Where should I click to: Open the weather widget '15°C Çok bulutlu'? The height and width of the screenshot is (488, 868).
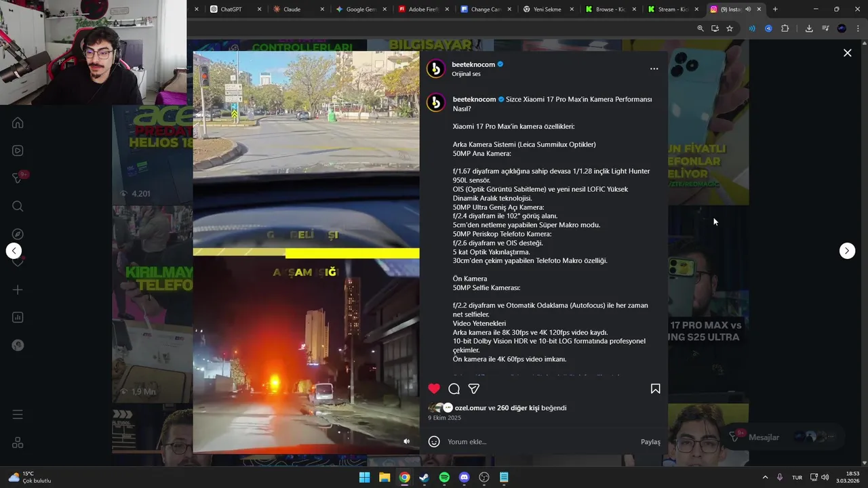(30, 477)
